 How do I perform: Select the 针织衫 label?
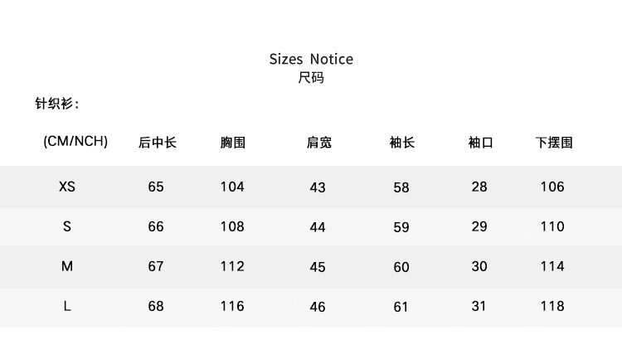point(56,104)
